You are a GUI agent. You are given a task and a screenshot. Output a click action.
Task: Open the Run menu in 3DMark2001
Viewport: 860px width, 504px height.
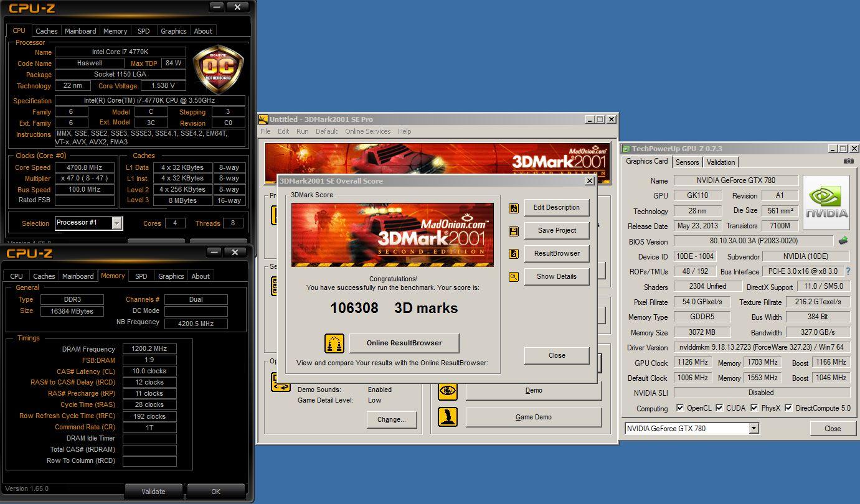302,131
